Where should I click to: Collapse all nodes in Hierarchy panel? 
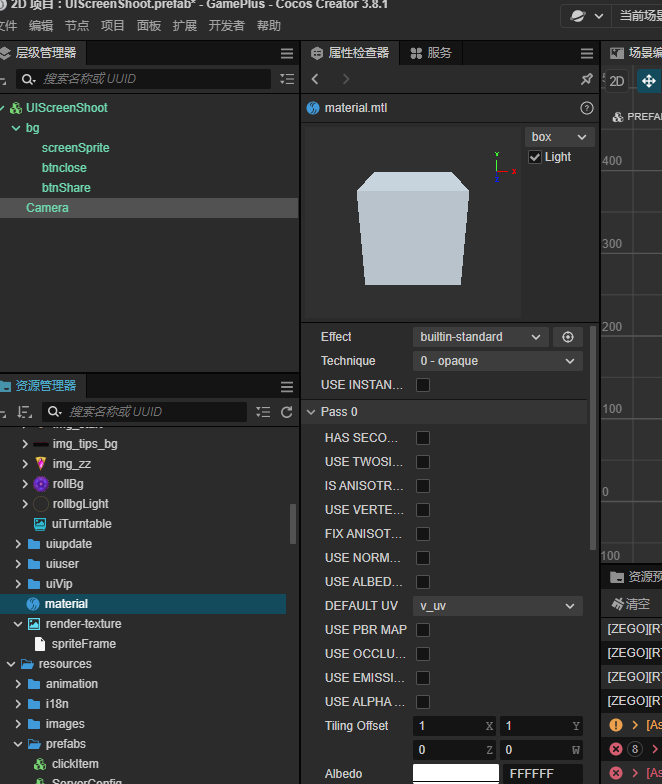pos(287,79)
